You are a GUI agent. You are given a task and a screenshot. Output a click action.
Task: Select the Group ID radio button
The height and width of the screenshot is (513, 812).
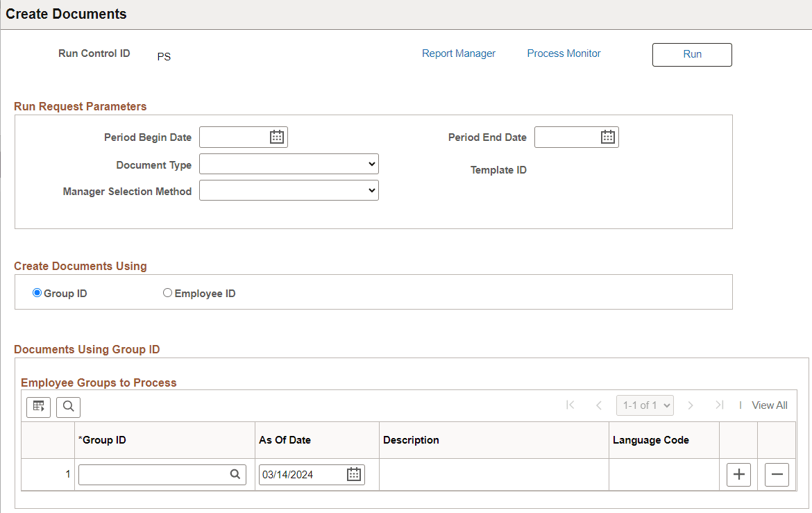pos(37,292)
